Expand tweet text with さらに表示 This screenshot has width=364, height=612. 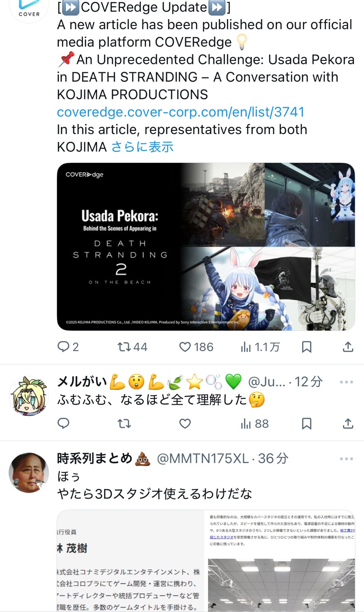[142, 147]
